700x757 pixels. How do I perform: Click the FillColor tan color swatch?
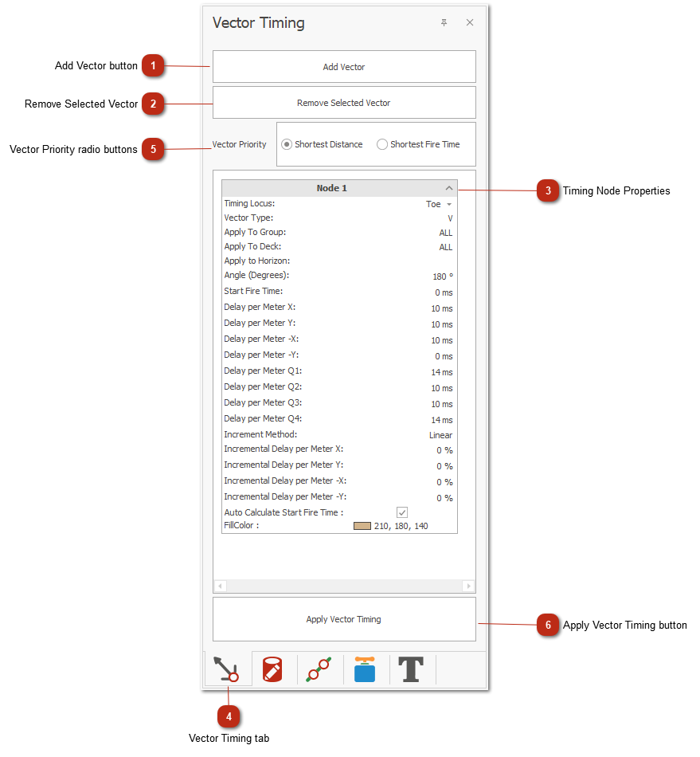(x=362, y=526)
